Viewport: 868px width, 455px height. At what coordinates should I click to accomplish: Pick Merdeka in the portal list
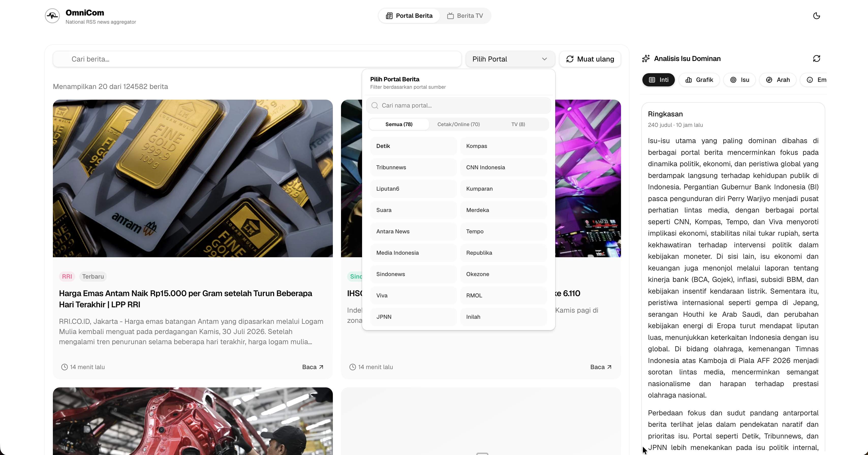pos(503,210)
